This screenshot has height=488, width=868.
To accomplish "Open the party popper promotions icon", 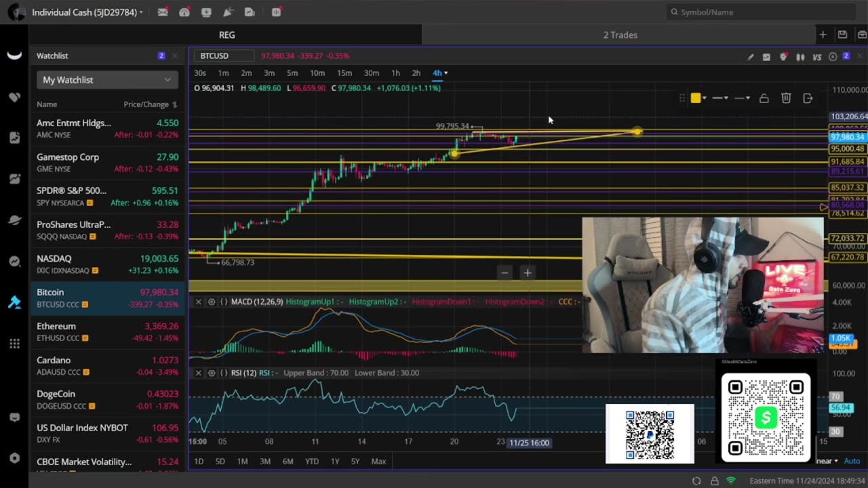I will click(x=228, y=12).
